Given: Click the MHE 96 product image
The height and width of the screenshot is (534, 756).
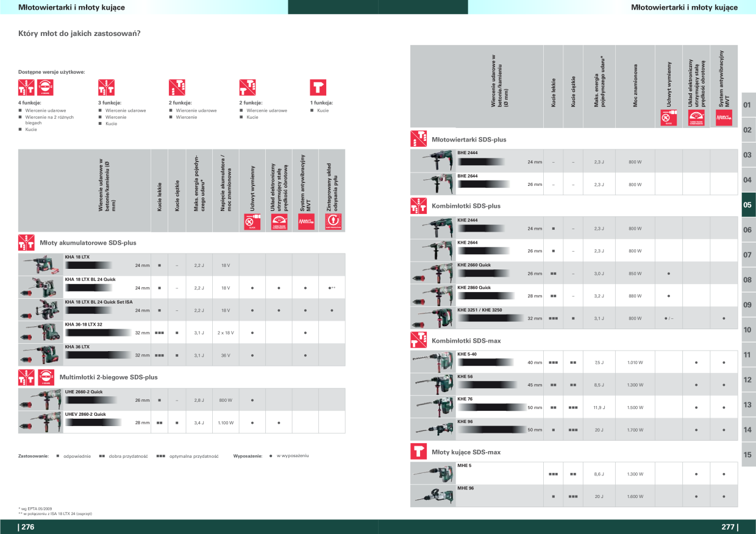Looking at the screenshot, I should click(x=432, y=496).
